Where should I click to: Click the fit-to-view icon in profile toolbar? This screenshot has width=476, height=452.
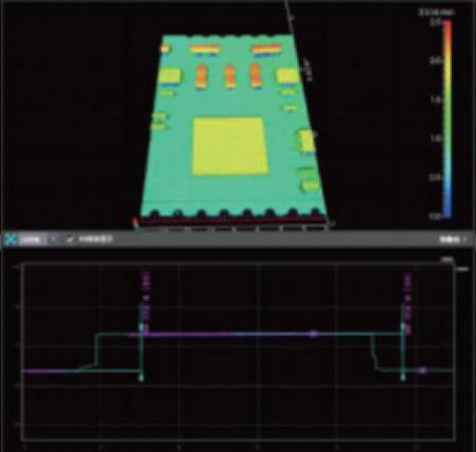[10, 239]
